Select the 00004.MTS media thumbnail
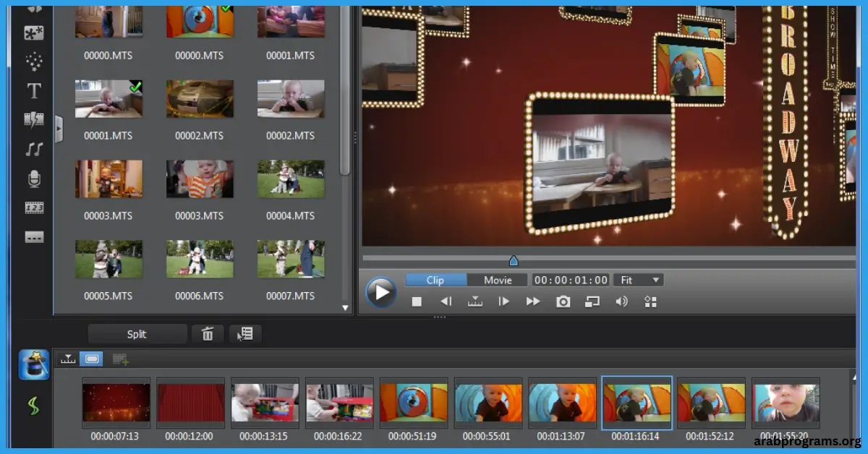The height and width of the screenshot is (454, 868). [x=290, y=179]
